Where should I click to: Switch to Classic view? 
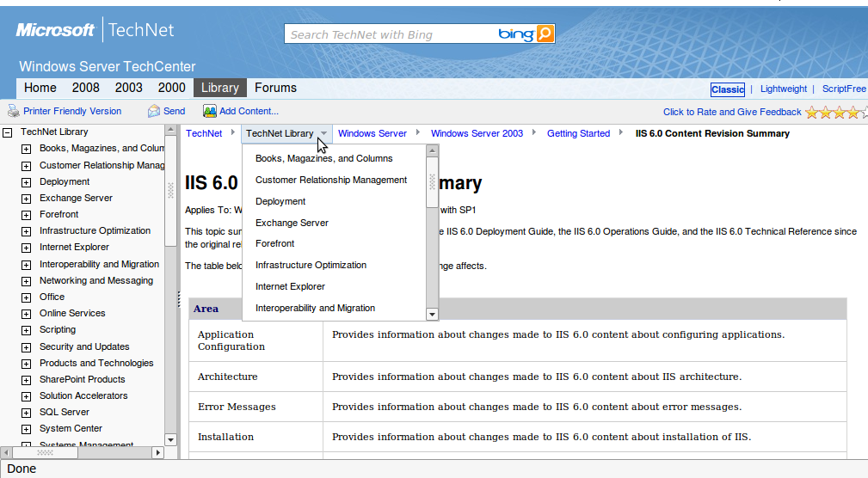(x=728, y=89)
